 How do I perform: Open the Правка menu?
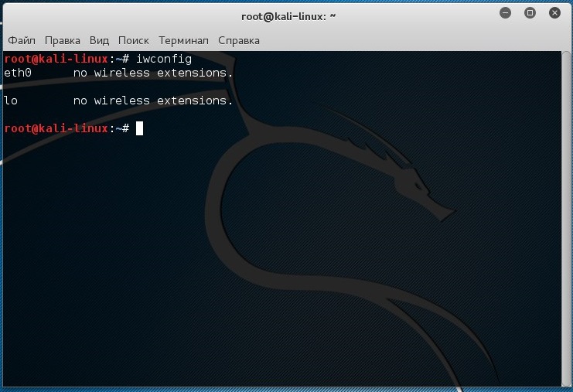[x=63, y=40]
